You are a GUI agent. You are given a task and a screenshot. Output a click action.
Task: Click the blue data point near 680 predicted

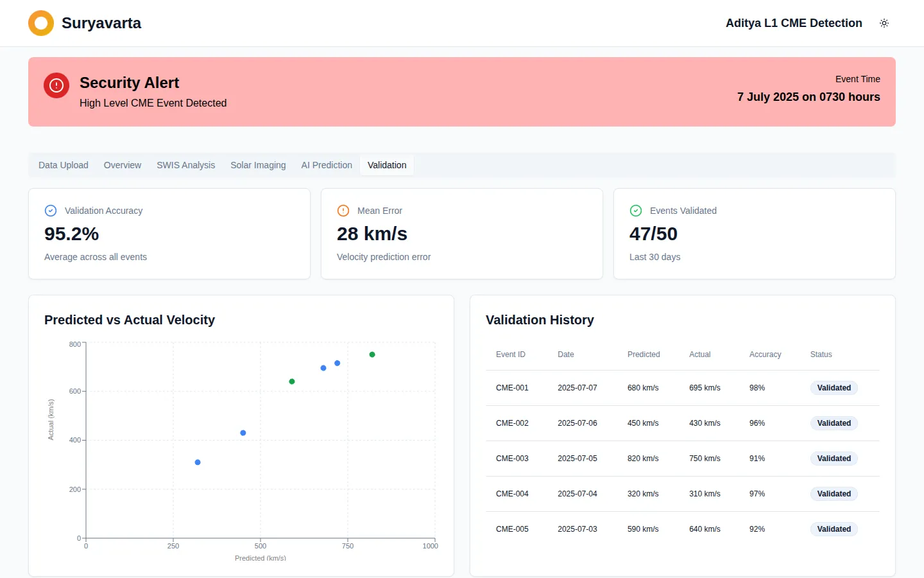(x=323, y=368)
